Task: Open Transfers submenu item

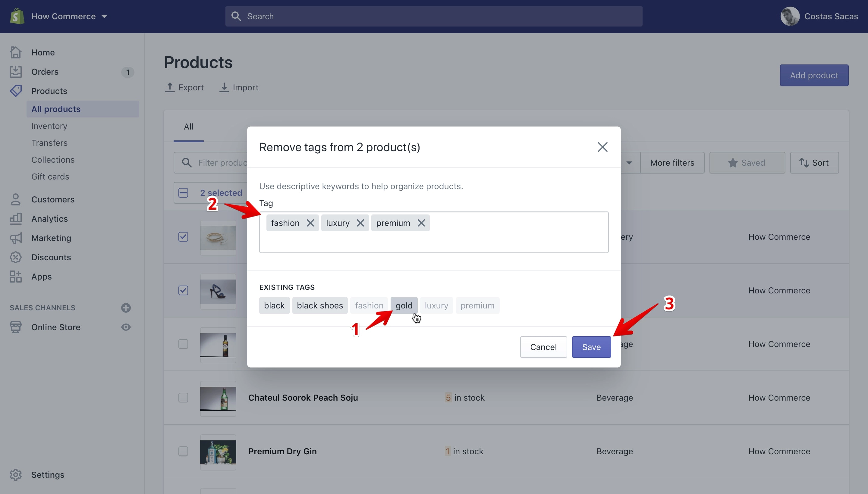Action: [x=49, y=143]
